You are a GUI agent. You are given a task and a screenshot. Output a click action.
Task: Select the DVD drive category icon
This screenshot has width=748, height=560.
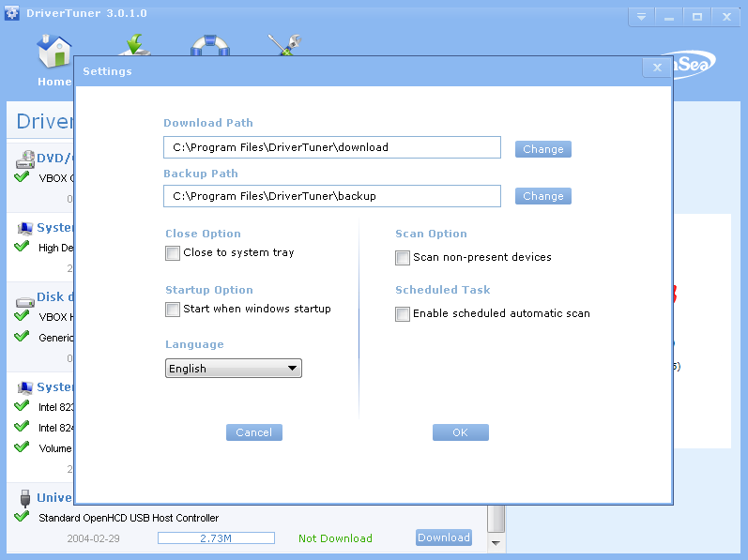[x=25, y=159]
